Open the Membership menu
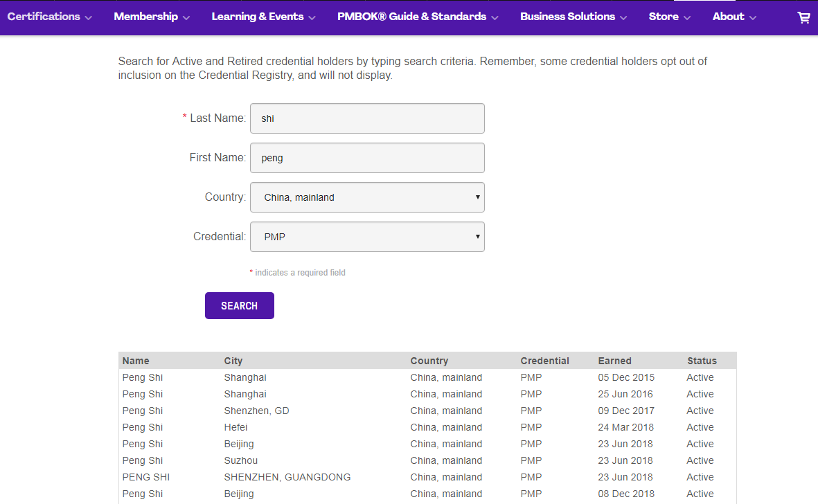 pos(152,17)
